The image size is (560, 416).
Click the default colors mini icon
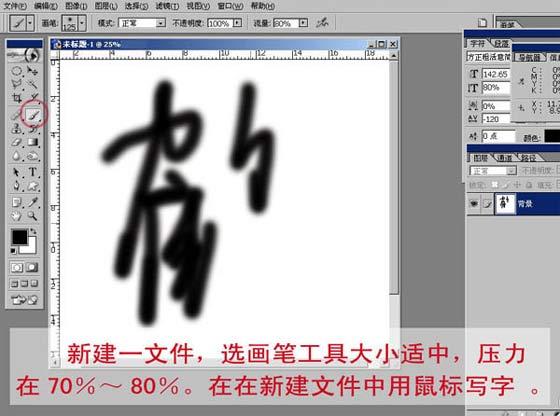coord(14,251)
